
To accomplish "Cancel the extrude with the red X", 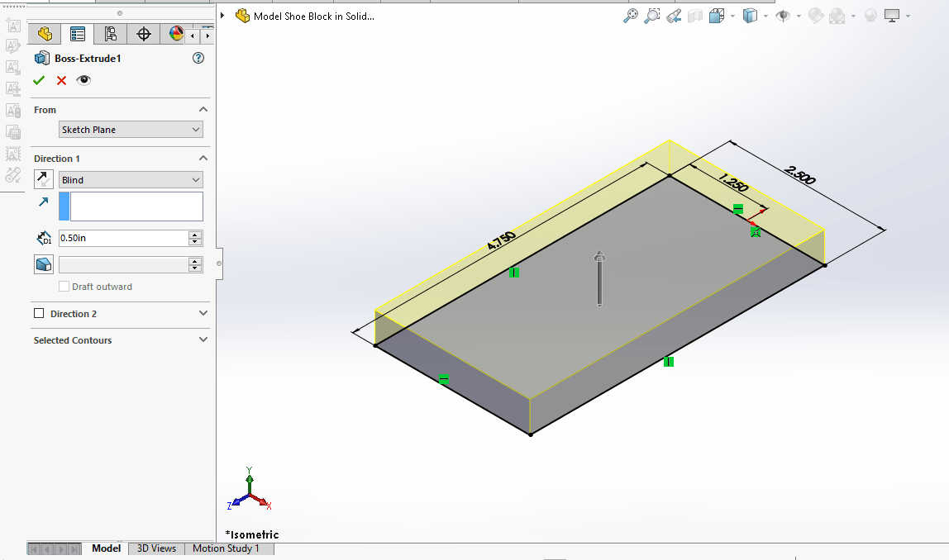I will [61, 80].
